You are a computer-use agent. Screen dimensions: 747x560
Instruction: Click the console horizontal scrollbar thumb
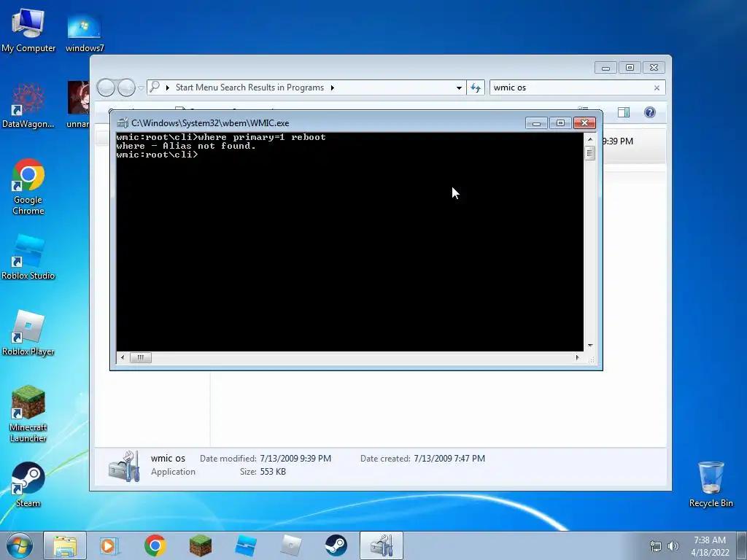pyautogui.click(x=141, y=357)
